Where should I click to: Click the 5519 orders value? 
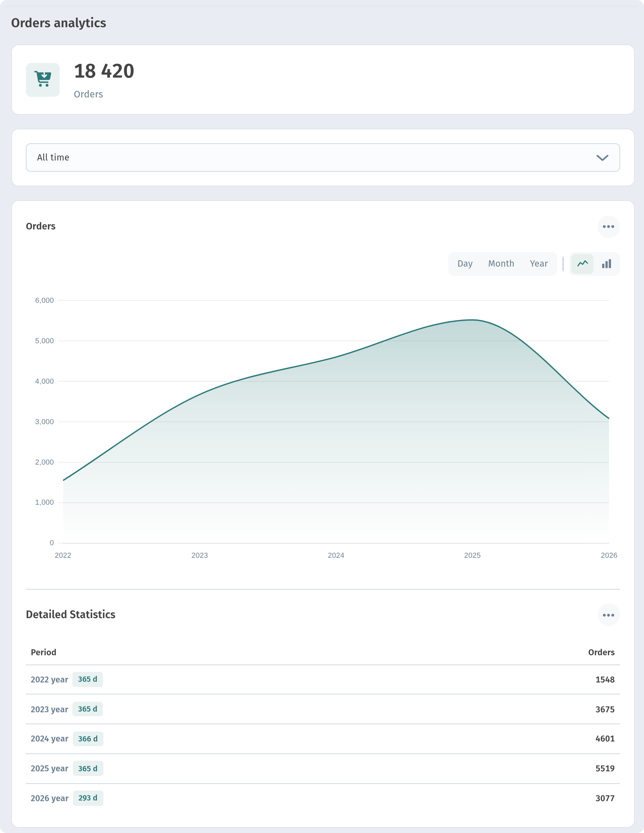coord(605,768)
